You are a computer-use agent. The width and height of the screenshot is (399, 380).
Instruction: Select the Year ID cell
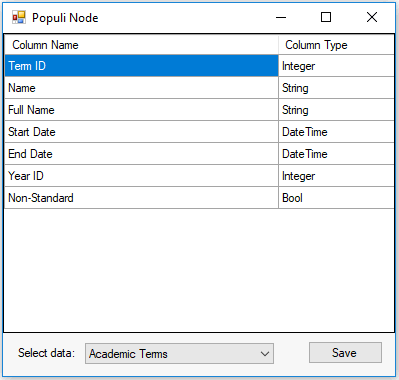[142, 176]
